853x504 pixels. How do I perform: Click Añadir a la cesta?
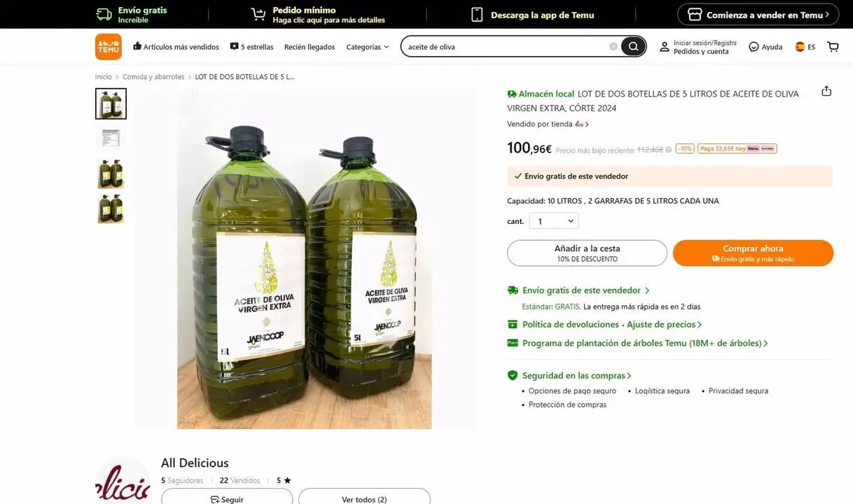pyautogui.click(x=587, y=253)
